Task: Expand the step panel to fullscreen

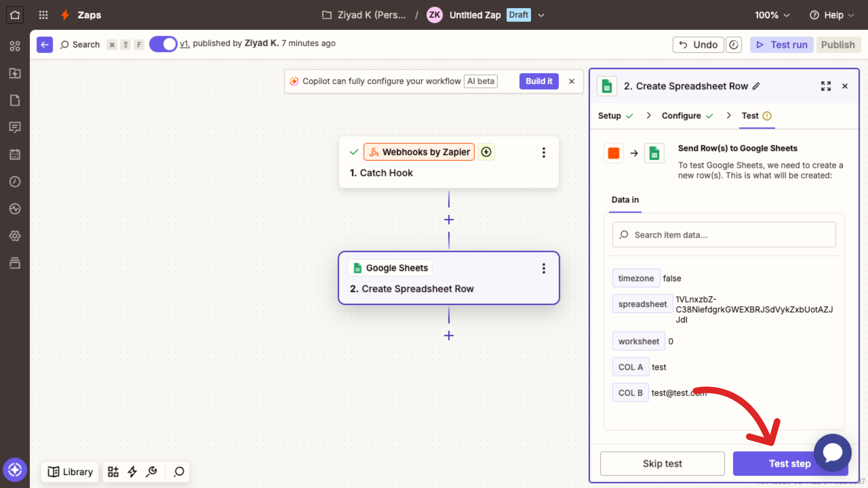Action: coord(826,86)
